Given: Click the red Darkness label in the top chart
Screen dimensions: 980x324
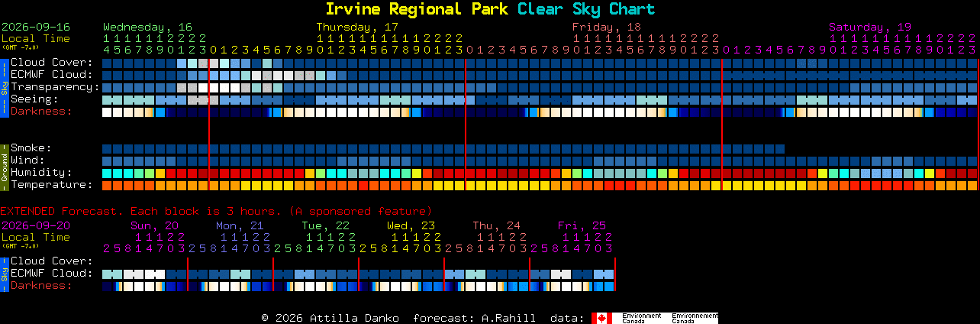Looking at the screenshot, I should coord(41,112).
